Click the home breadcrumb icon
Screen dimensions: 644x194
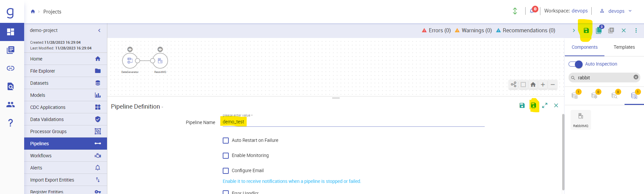click(x=33, y=11)
